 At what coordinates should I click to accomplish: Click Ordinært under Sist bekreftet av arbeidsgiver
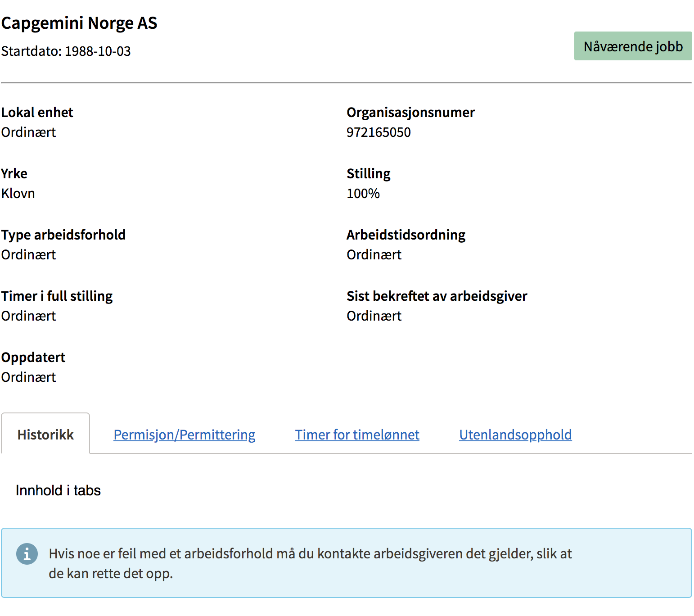[x=374, y=316]
